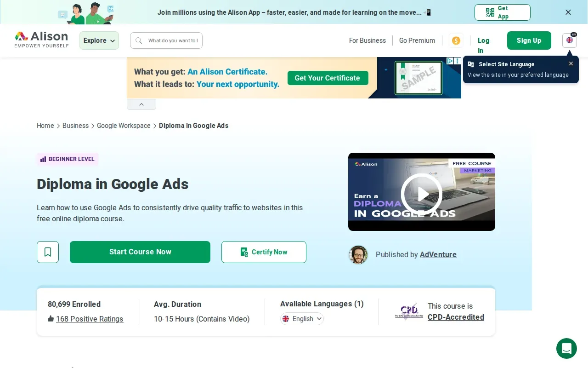Screen dimensions: 588x368
Task: Go to Google Workspace breadcrumb
Action: coord(124,126)
